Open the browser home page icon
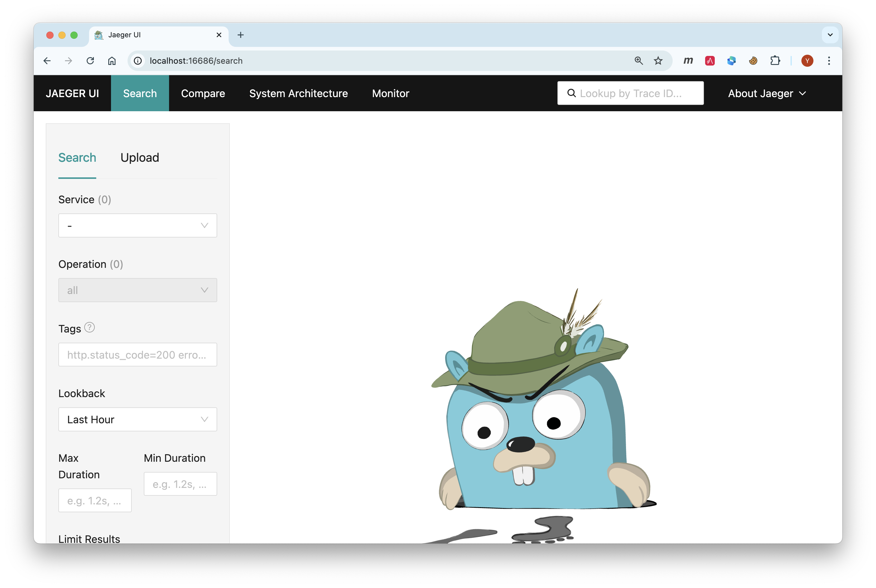 [112, 61]
